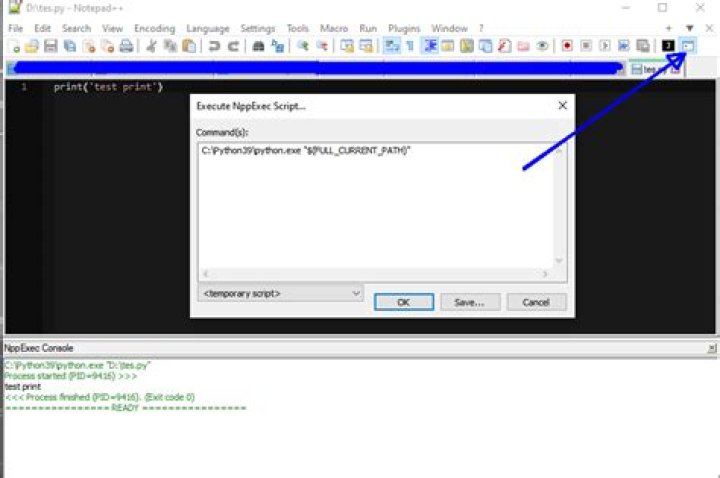The height and width of the screenshot is (478, 720).
Task: Open the Window menu
Action: [450, 28]
